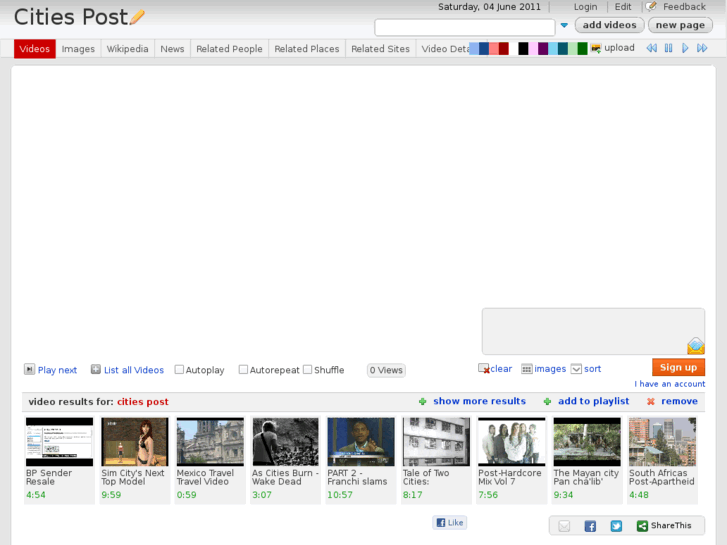Click the new page button
This screenshot has height=545, width=727.
(x=680, y=25)
